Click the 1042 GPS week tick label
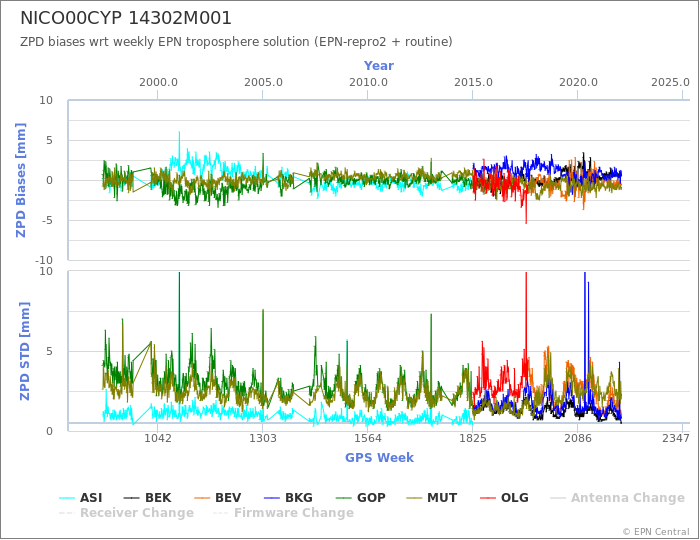This screenshot has width=700, height=540. pos(158,438)
